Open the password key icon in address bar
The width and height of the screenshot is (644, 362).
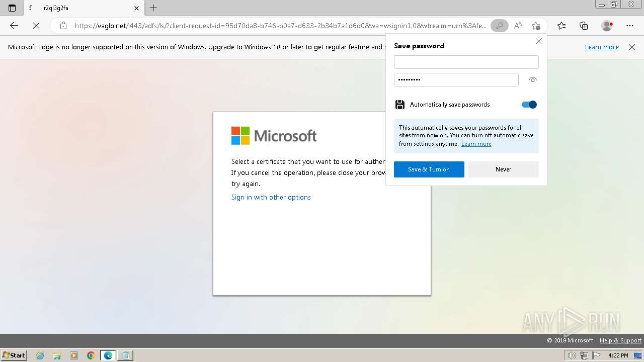(x=499, y=26)
